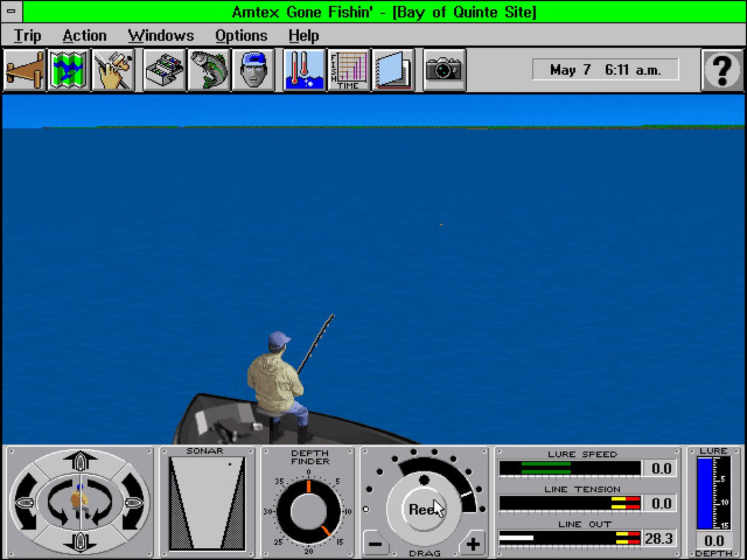Click the Line Out gauge bar
This screenshot has width=747, height=560.
(570, 538)
